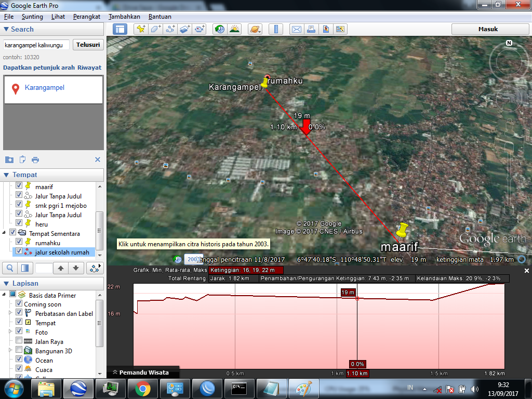The width and height of the screenshot is (532, 399).
Task: Open the Tambahkan menu
Action: pyautogui.click(x=124, y=17)
